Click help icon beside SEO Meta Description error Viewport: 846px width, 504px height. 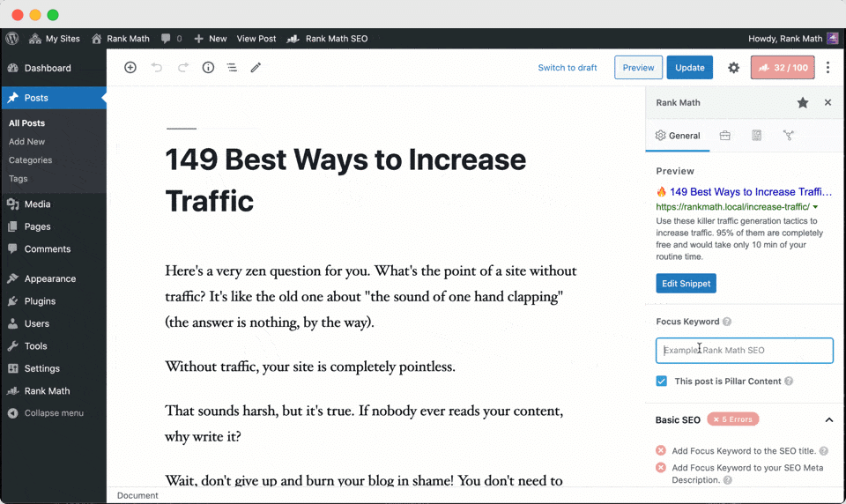coord(727,480)
